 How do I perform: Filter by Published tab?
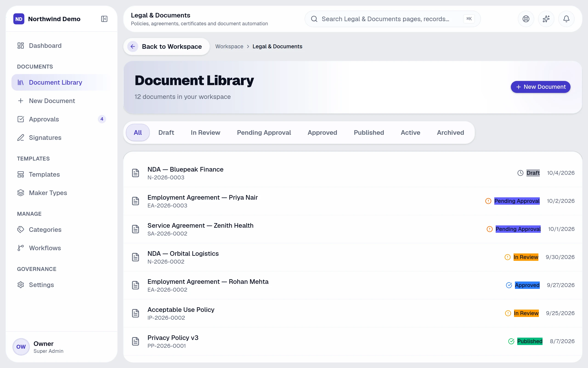coord(369,133)
